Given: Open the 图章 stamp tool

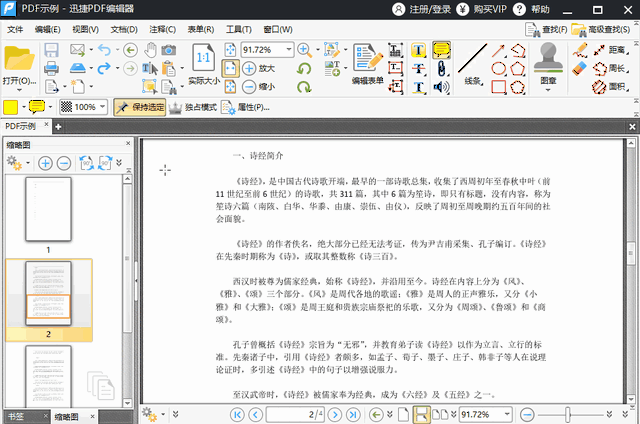Looking at the screenshot, I should pyautogui.click(x=548, y=64).
